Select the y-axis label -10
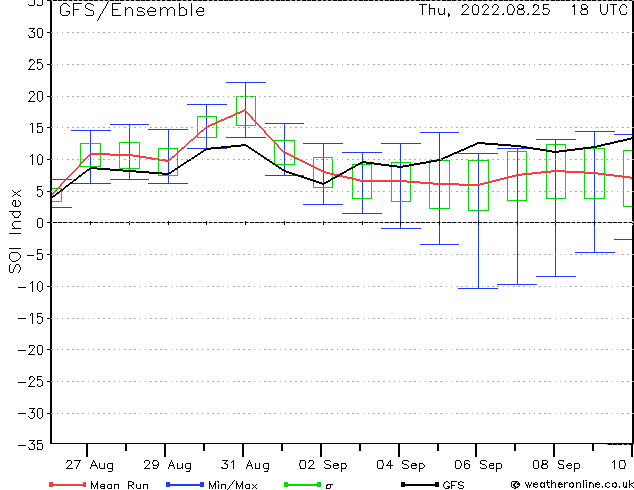Viewport: 634px width, 490px height. (31, 287)
